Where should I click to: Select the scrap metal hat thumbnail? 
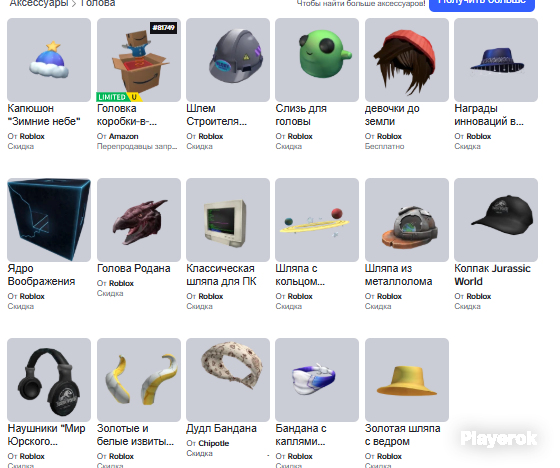coord(407,220)
